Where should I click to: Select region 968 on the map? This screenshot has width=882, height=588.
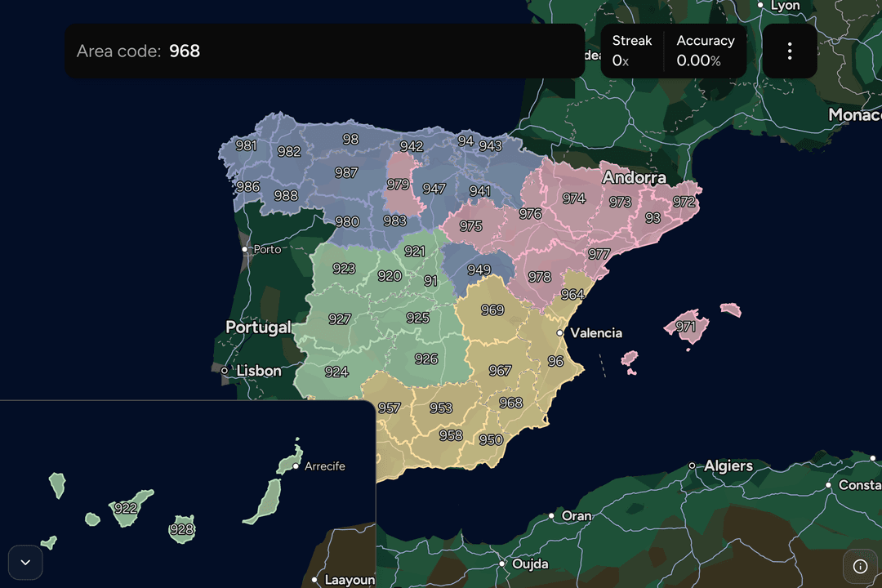click(510, 403)
